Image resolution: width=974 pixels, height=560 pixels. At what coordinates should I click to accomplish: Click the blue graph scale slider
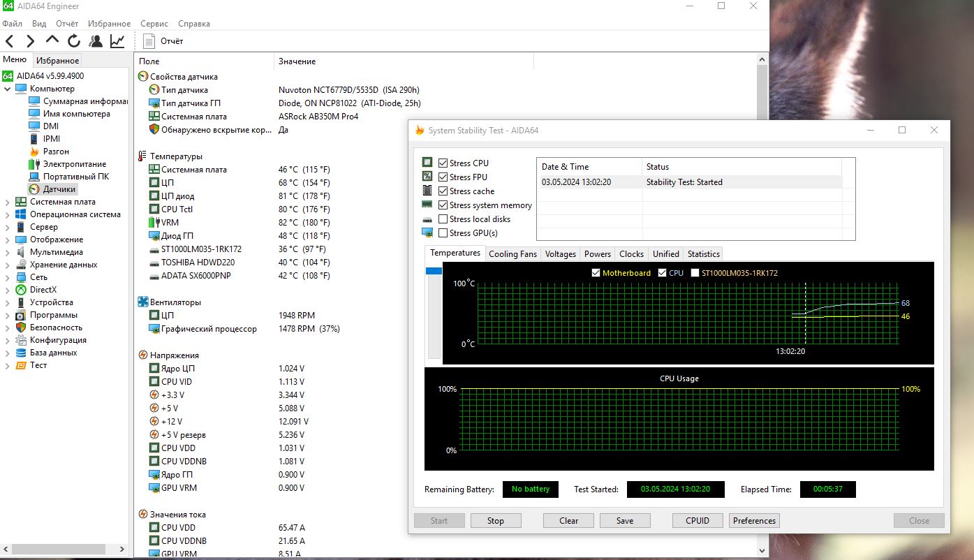(x=434, y=271)
